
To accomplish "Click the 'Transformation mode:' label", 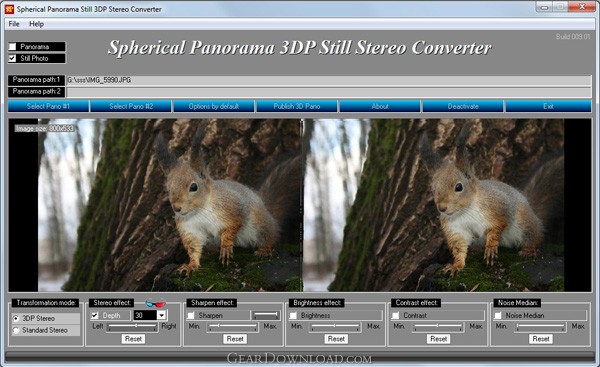I will point(46,303).
